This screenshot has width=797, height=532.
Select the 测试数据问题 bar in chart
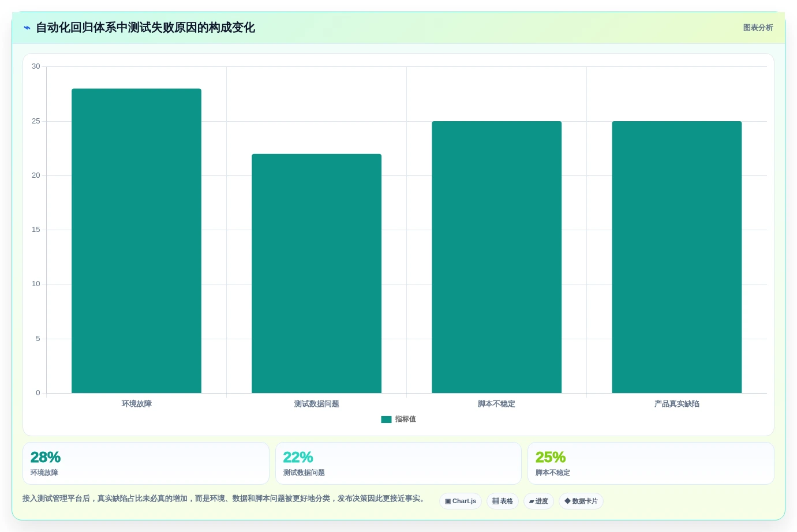[316, 274]
